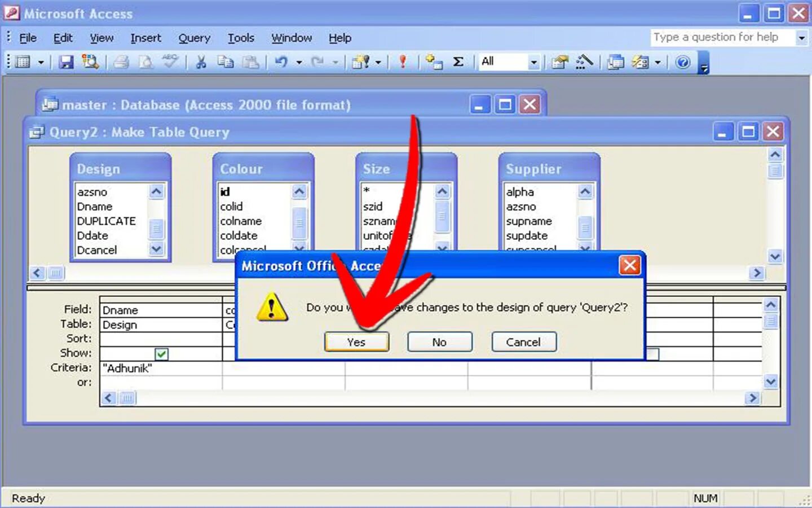Select 'supname' field in Supplier table
This screenshot has width=812, height=508.
coord(529,221)
